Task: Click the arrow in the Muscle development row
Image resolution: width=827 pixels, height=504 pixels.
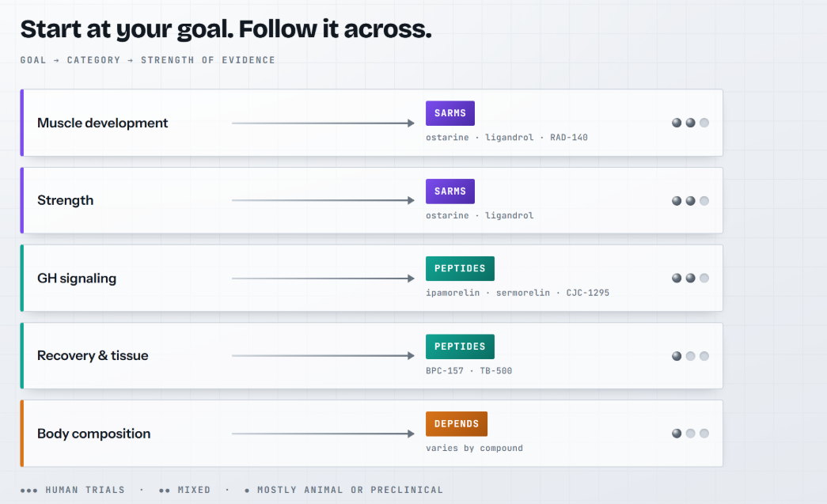Action: [323, 123]
